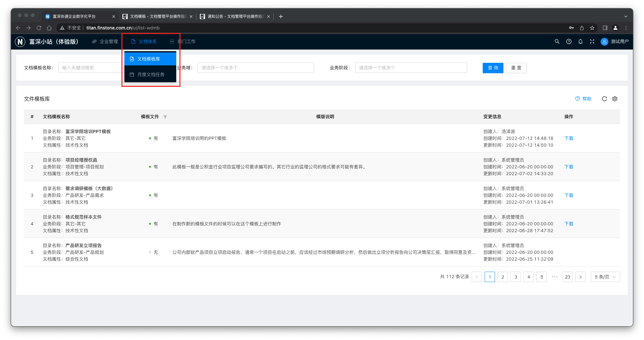Viewport: 644px width, 340px height.
Task: Click the previous page arrow
Action: coord(477,277)
